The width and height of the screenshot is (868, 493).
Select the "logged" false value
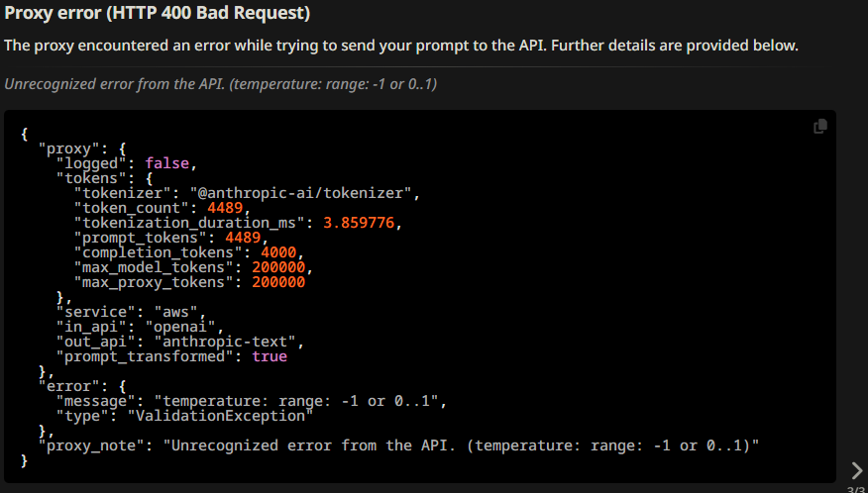[167, 163]
